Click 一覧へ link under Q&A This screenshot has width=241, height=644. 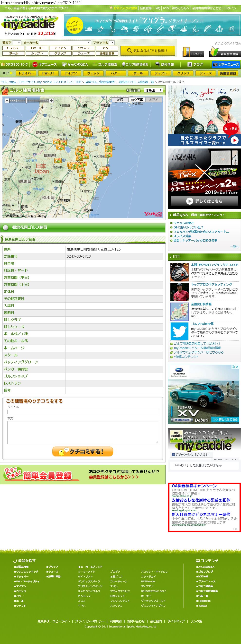point(234,246)
